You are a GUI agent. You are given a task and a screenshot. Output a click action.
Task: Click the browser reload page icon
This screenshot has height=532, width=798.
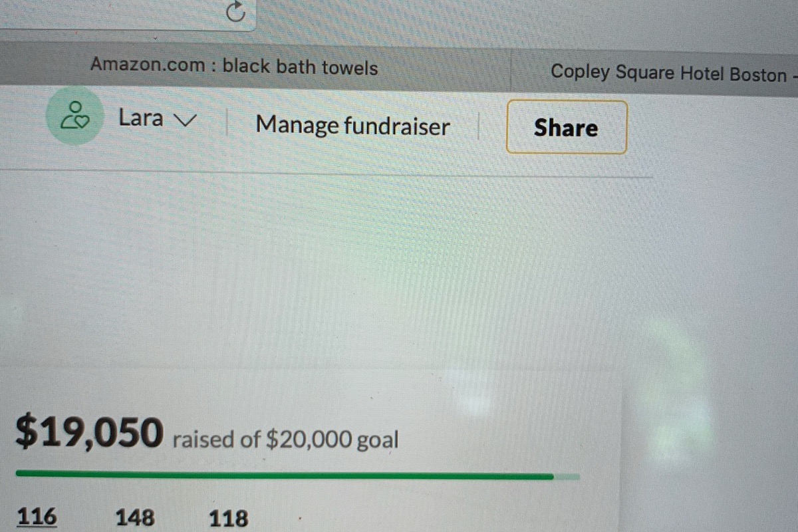pyautogui.click(x=236, y=11)
